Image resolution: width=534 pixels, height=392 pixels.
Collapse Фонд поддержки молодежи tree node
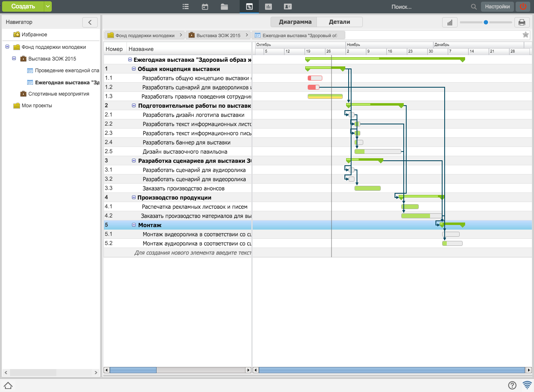point(7,47)
